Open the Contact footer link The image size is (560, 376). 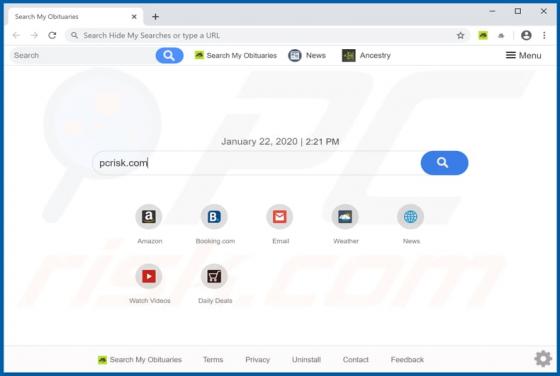pyautogui.click(x=355, y=360)
